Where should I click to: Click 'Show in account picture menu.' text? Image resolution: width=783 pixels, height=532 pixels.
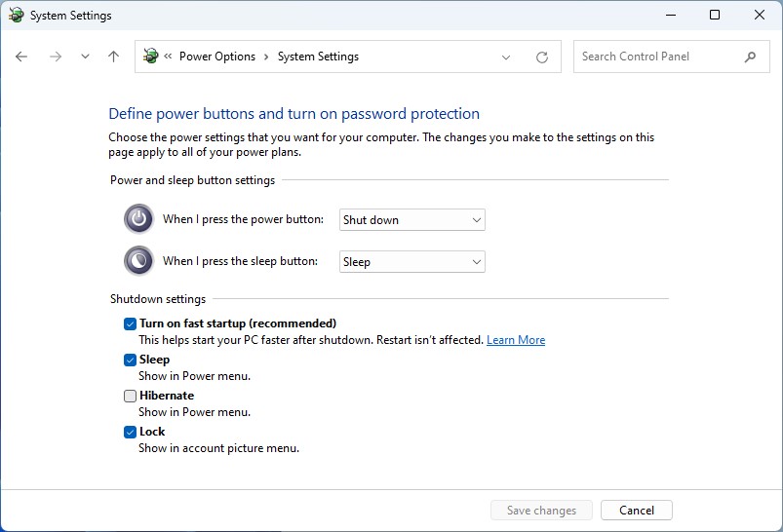(218, 448)
